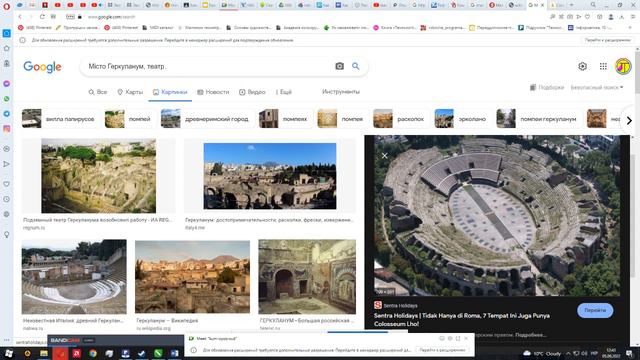Filter by эрколано chip

tap(462, 119)
